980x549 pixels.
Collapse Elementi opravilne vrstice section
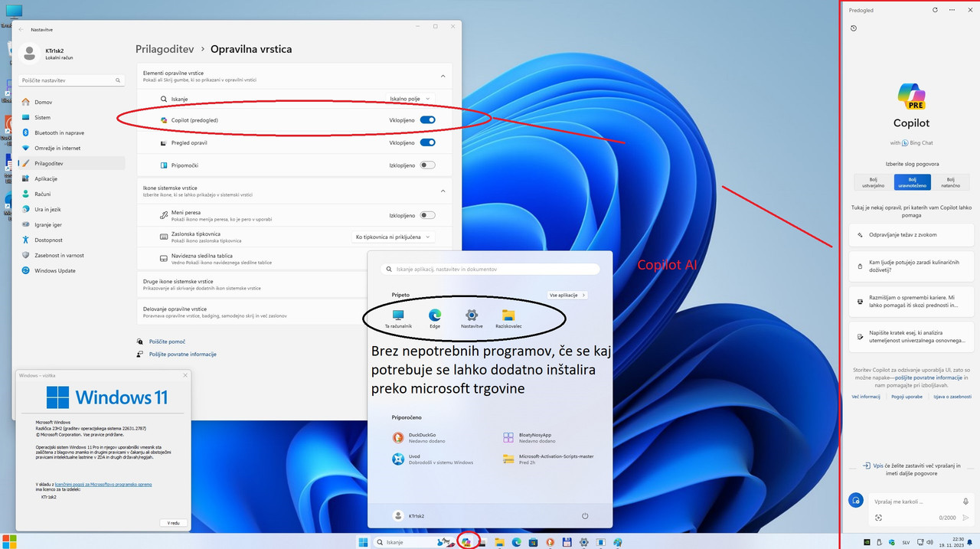pyautogui.click(x=443, y=76)
